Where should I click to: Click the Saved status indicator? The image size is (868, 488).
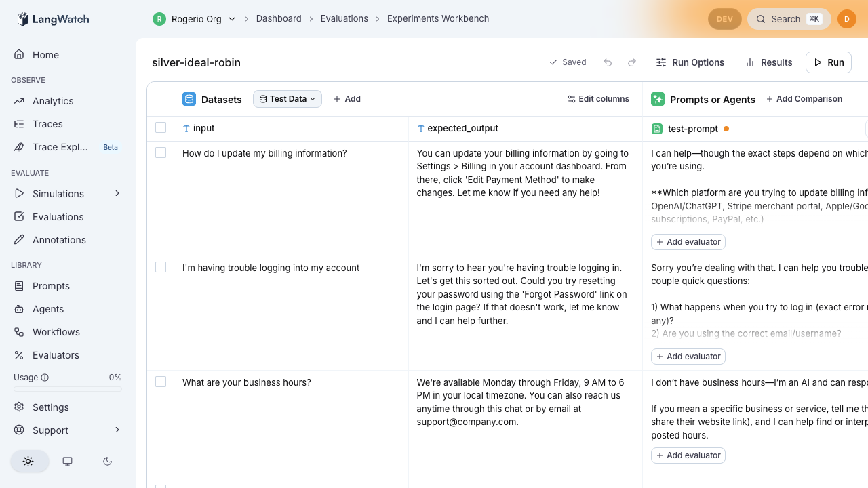(568, 62)
